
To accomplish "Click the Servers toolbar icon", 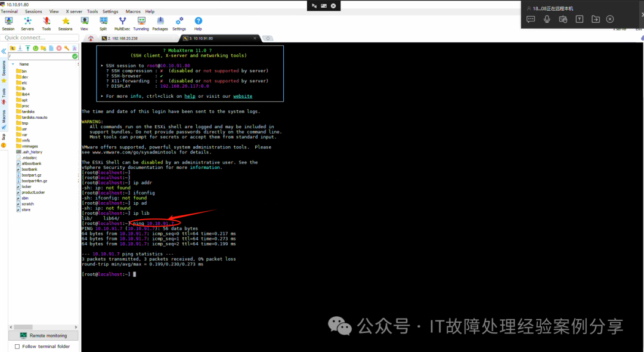I will coord(27,23).
